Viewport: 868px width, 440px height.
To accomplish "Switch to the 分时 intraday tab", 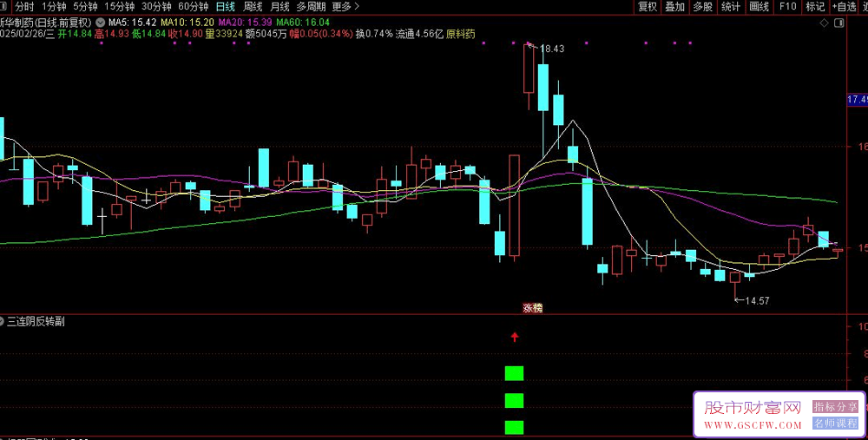I will click(x=23, y=7).
